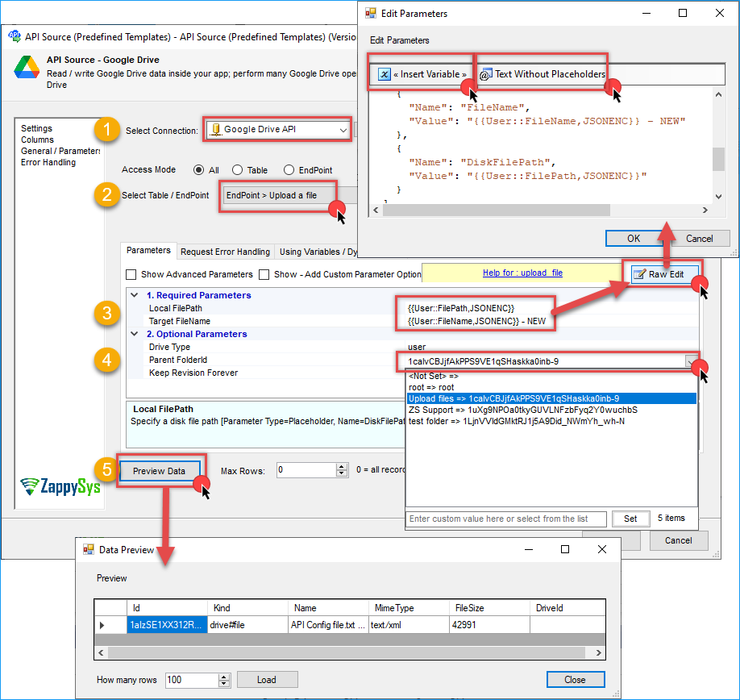
Task: Click the Preview Data button
Action: pyautogui.click(x=159, y=471)
